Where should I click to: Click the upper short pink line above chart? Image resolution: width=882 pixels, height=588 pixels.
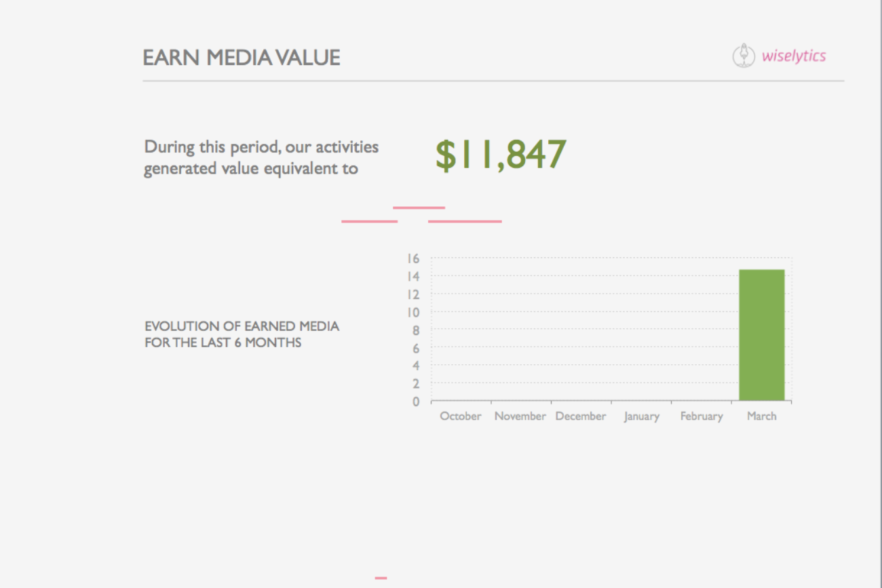419,208
